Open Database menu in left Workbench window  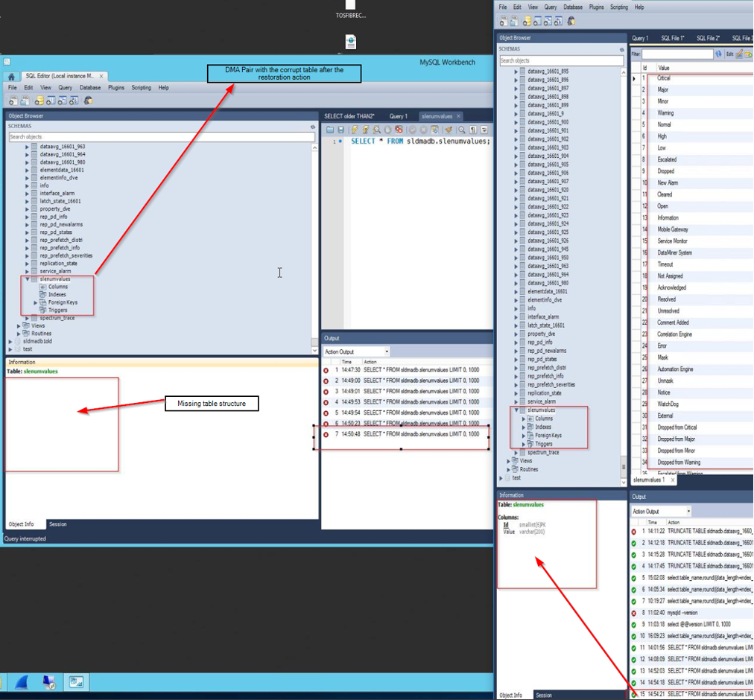click(x=90, y=88)
